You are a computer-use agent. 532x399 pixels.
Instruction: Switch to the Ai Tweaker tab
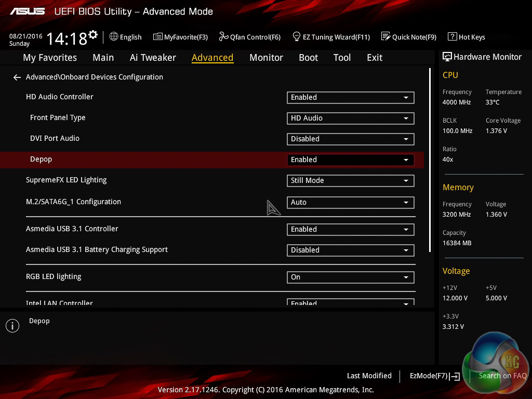tap(153, 58)
